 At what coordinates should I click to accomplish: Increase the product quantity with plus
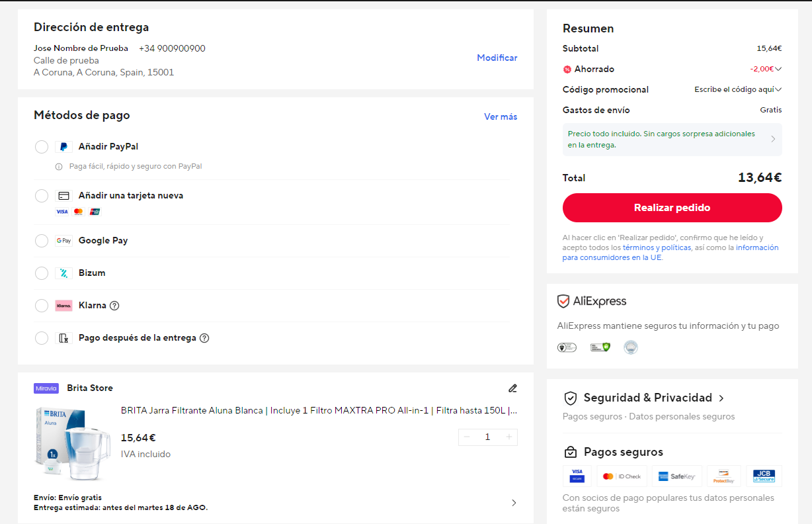click(509, 437)
